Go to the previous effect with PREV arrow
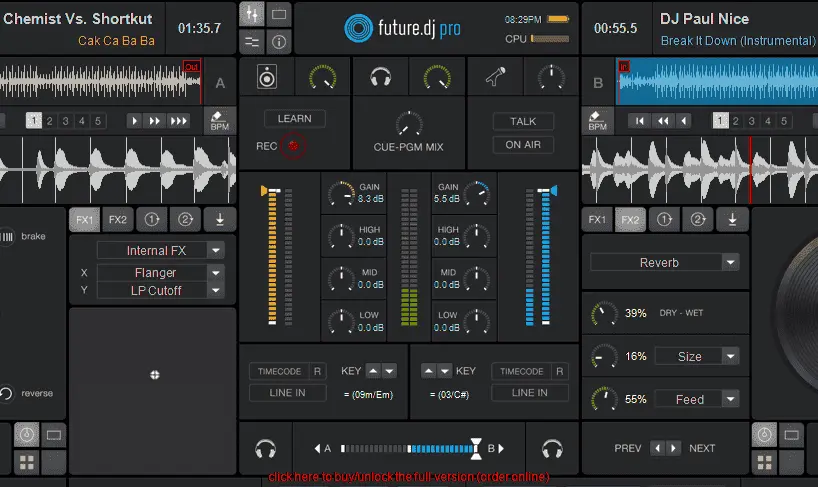 click(x=657, y=448)
